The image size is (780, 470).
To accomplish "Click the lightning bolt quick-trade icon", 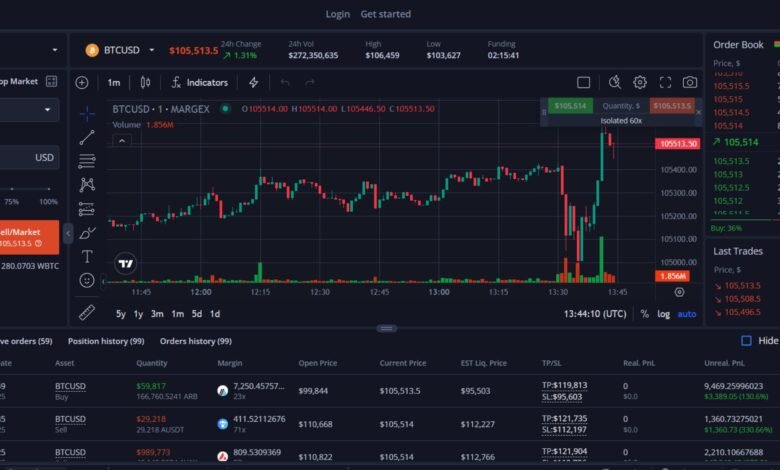I will [x=253, y=83].
